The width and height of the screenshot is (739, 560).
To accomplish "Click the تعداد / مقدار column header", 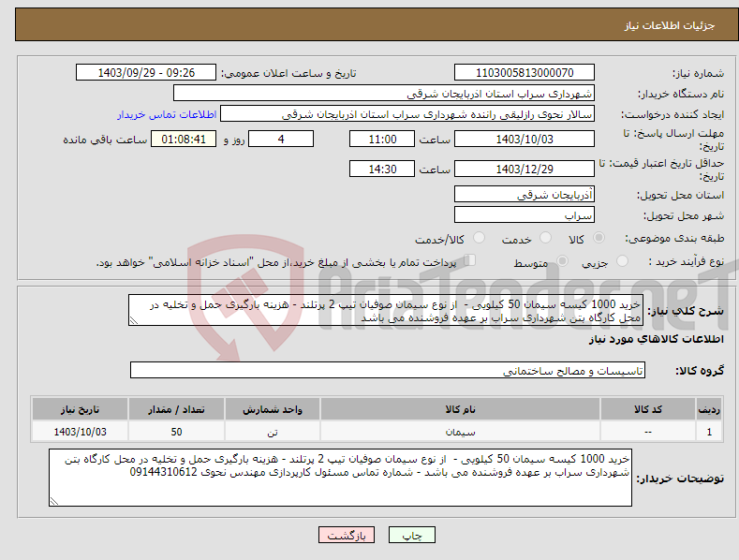I will (176, 409).
